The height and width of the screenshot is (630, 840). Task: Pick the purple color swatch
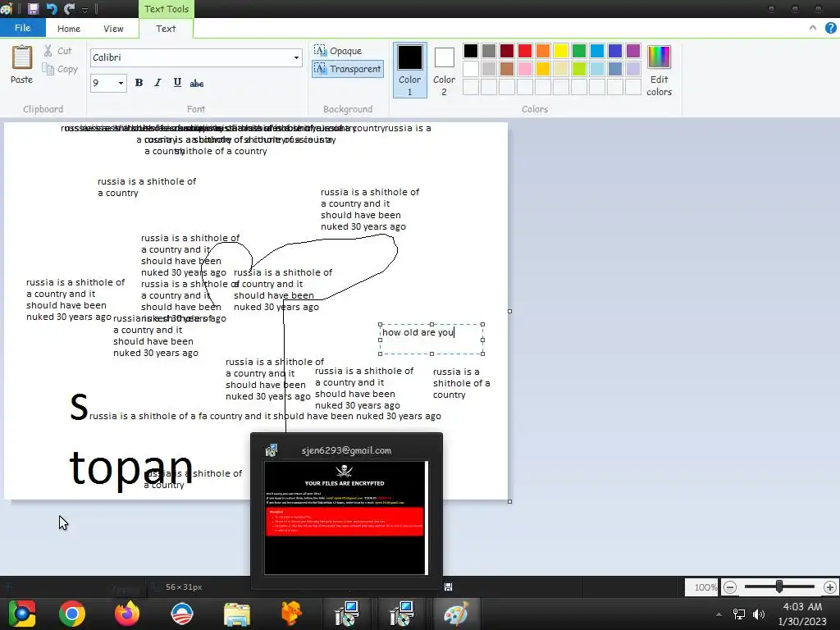point(633,51)
